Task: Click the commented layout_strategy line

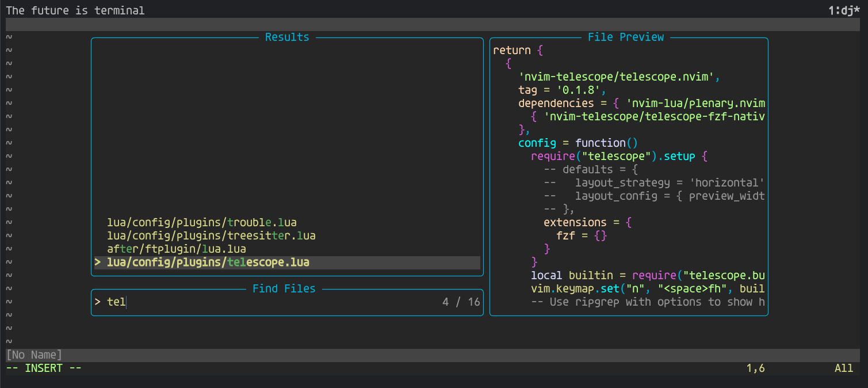Action: click(655, 182)
